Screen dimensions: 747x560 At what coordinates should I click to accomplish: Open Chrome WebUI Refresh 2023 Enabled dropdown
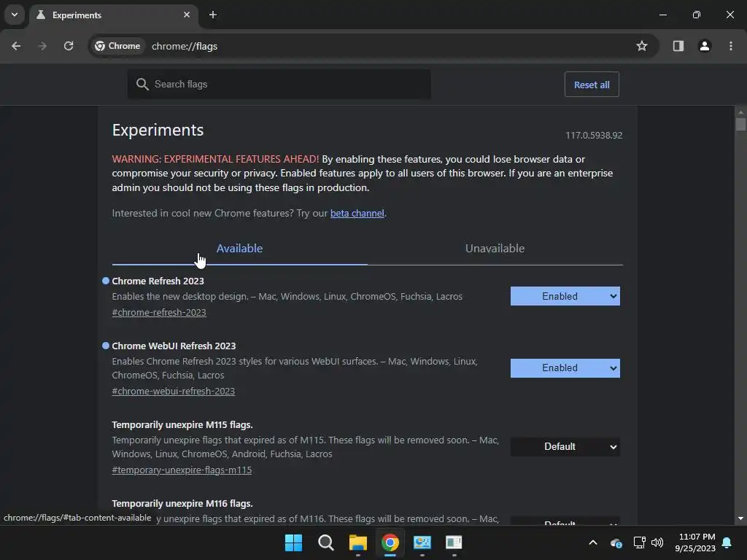coord(565,368)
